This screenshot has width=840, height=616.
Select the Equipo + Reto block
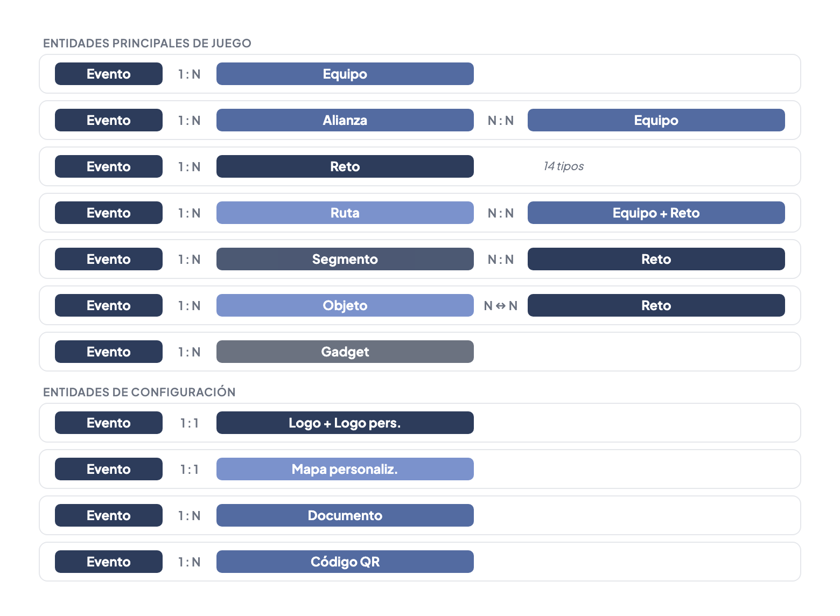656,213
